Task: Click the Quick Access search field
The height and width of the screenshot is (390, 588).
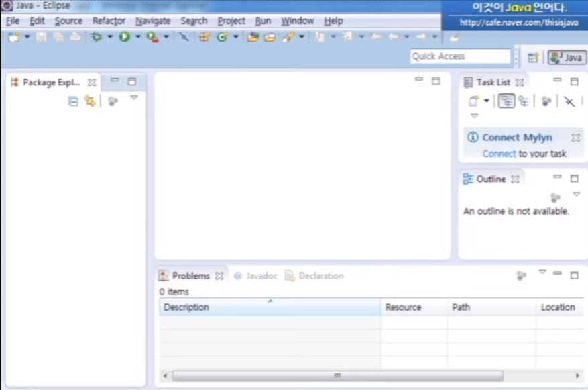Action: pos(460,56)
